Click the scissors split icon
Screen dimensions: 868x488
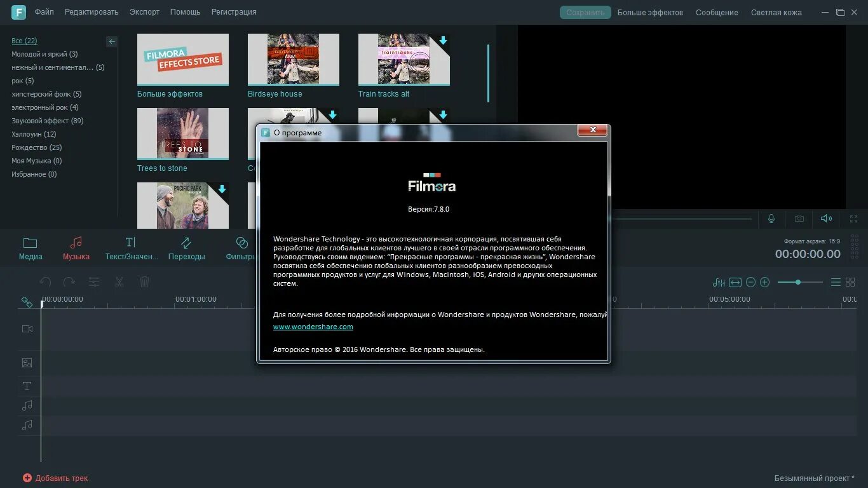119,281
